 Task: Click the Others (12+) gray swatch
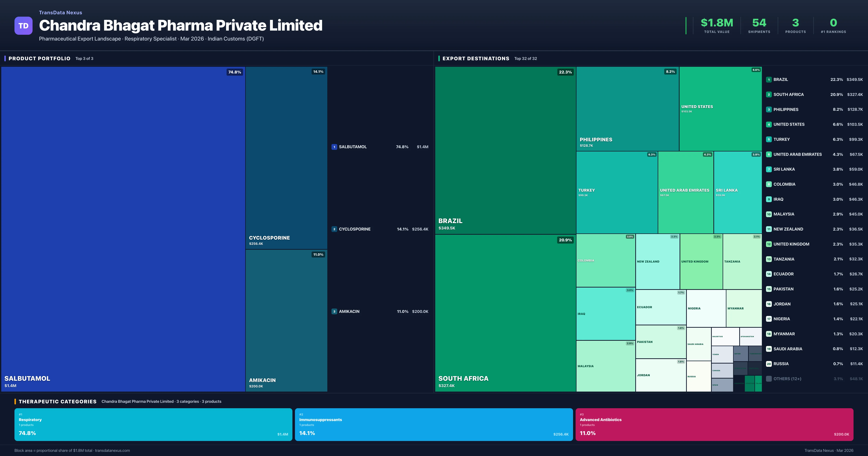tap(769, 379)
